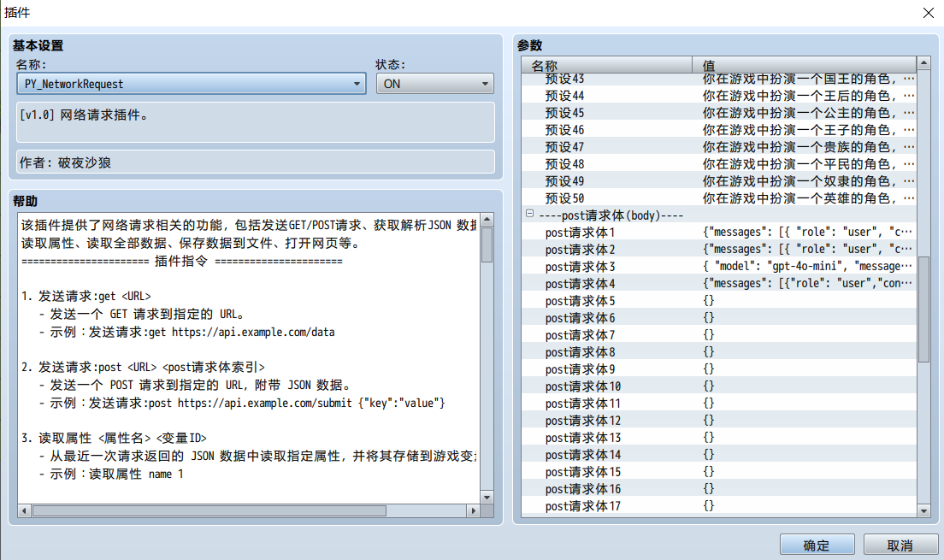This screenshot has width=944, height=560.
Task: Select the post请求体15 row
Action: [719, 472]
